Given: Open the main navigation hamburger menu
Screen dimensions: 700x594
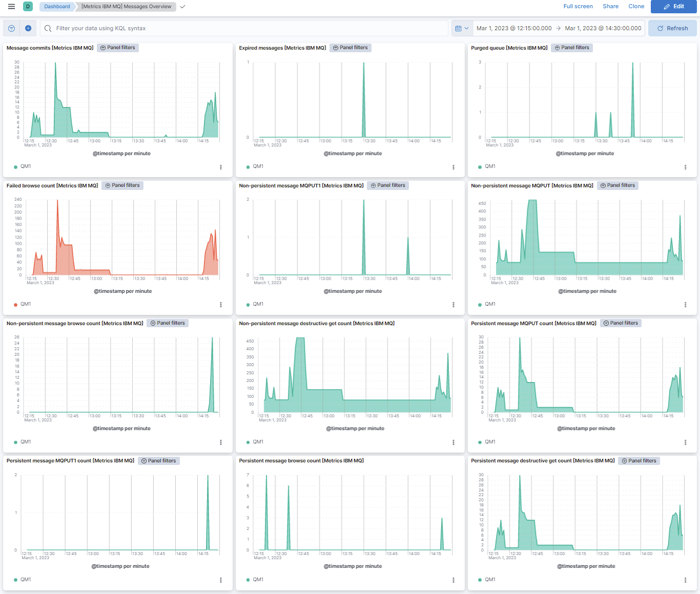Looking at the screenshot, I should point(11,6).
